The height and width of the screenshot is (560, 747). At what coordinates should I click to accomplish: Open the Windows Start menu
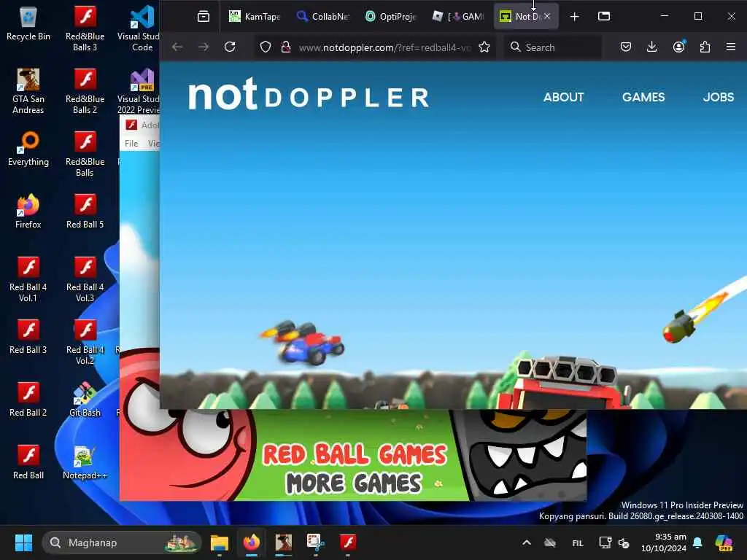click(x=23, y=542)
